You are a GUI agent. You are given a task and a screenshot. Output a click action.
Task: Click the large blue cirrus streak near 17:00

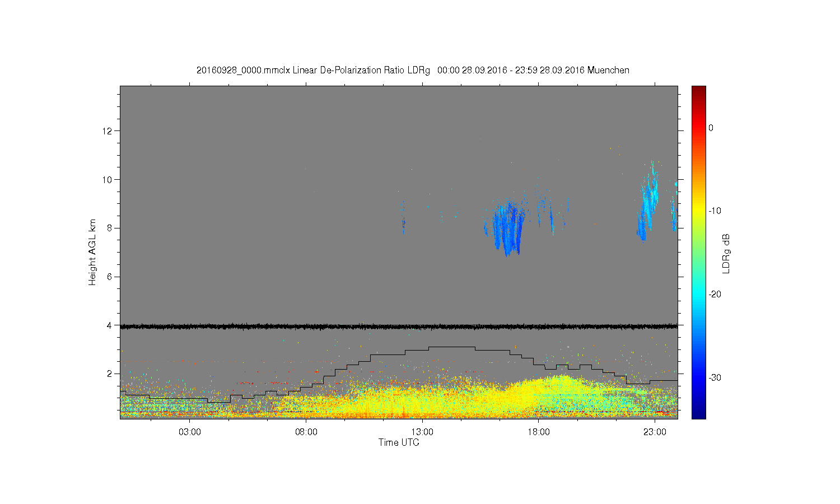508,228
